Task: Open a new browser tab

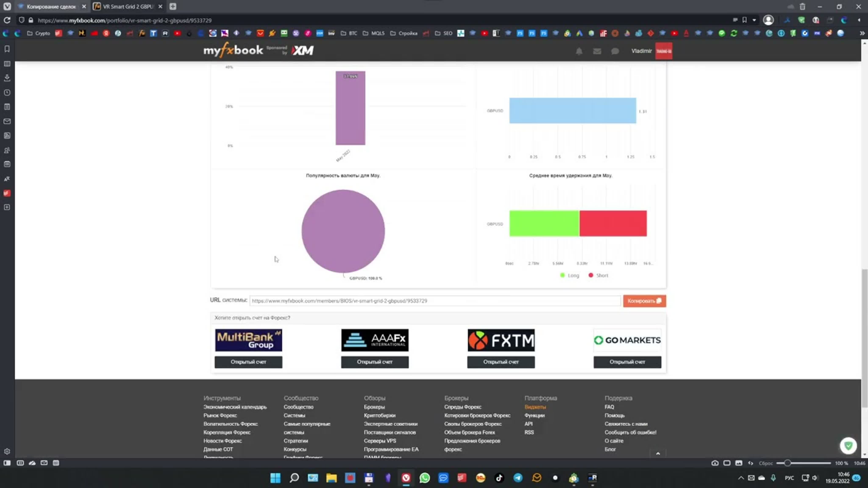Action: (173, 6)
